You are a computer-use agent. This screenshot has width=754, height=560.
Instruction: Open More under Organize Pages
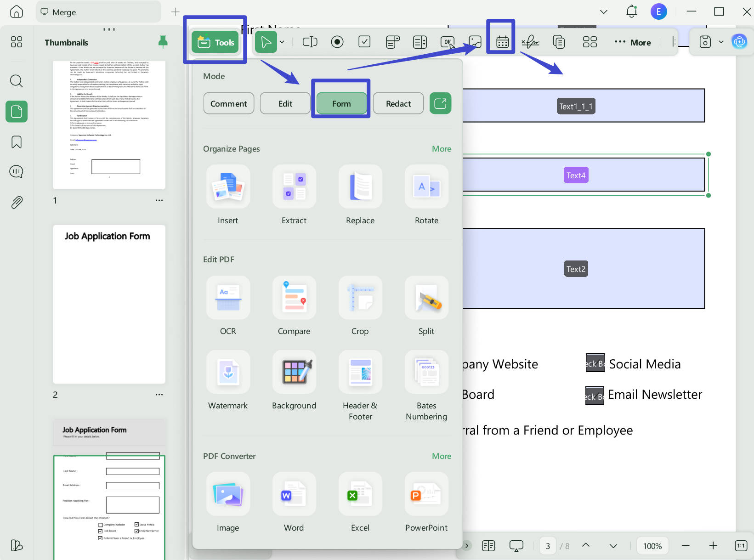[441, 149]
